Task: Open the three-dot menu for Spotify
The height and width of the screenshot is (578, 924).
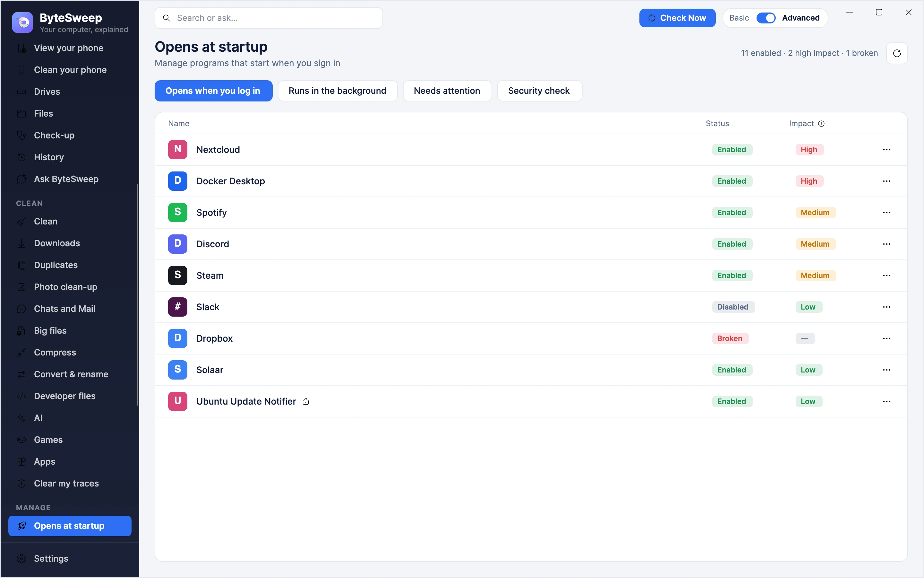Action: (886, 213)
